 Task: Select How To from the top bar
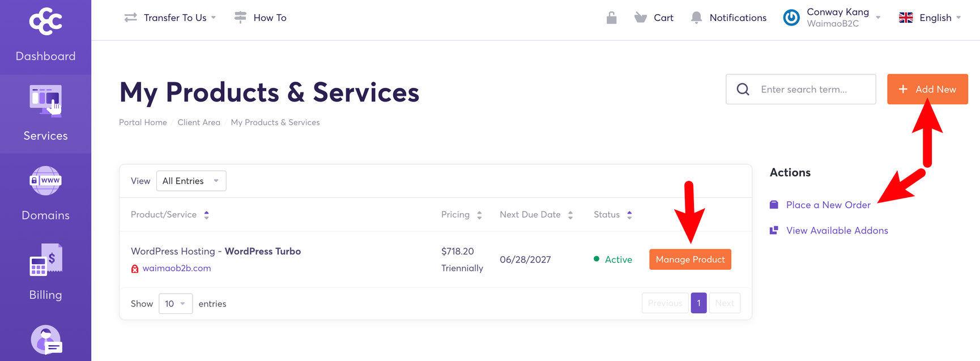coord(261,17)
